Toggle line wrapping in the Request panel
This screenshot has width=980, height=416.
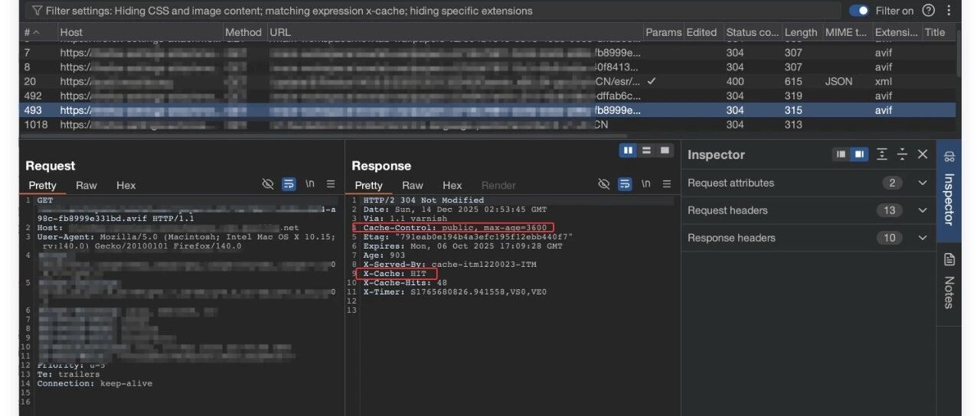pyautogui.click(x=289, y=184)
